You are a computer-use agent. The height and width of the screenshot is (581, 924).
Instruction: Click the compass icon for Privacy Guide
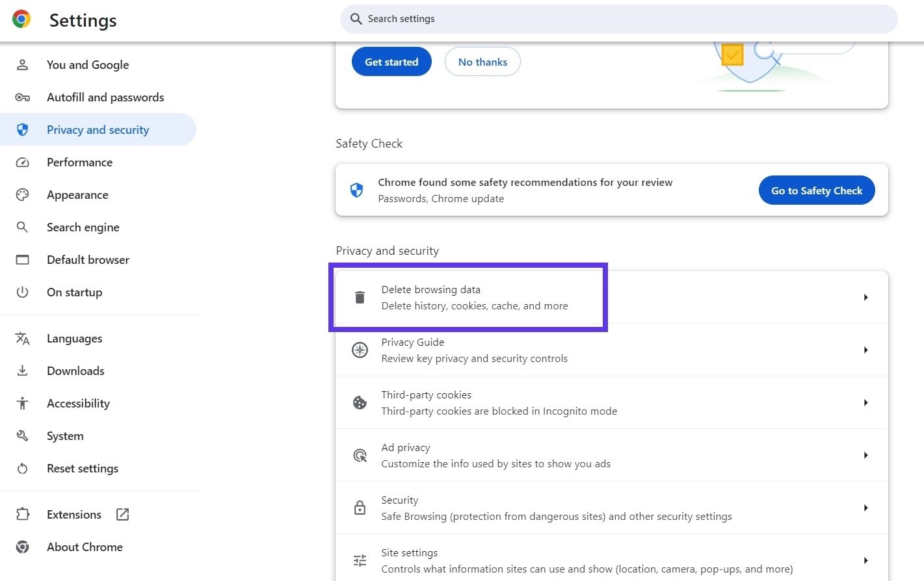coord(360,350)
